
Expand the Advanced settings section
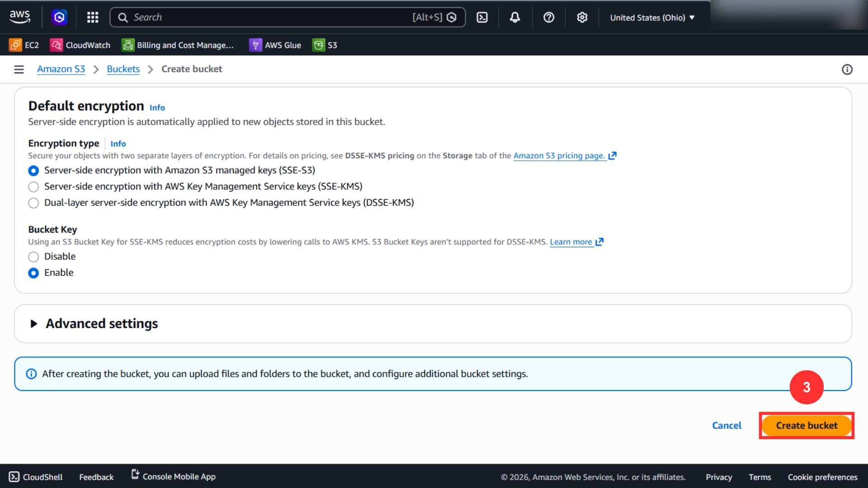[94, 324]
